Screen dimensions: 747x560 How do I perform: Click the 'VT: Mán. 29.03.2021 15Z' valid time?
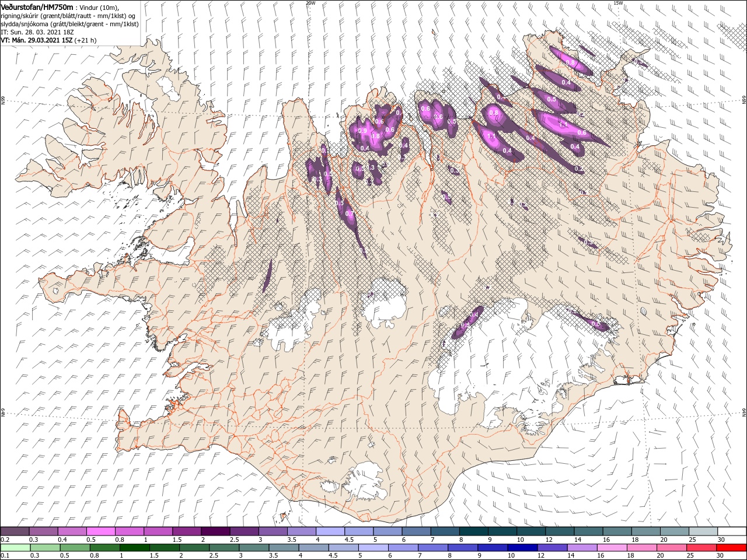pyautogui.click(x=37, y=40)
